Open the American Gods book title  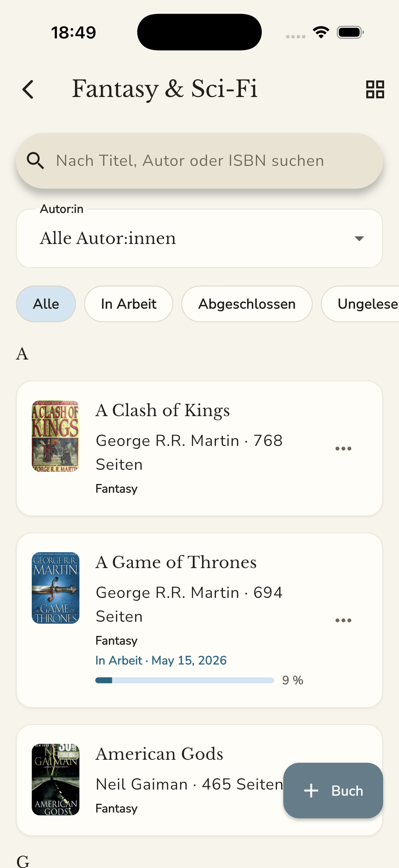[159, 754]
